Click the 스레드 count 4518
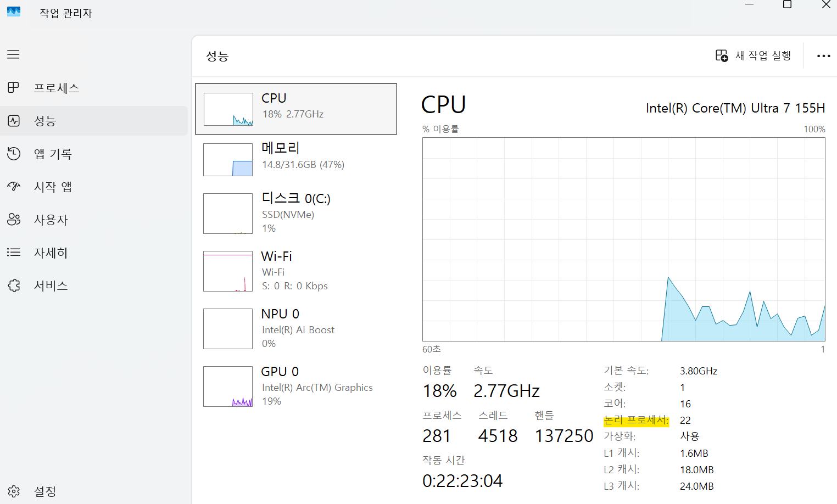This screenshot has height=504, width=837. [498, 436]
